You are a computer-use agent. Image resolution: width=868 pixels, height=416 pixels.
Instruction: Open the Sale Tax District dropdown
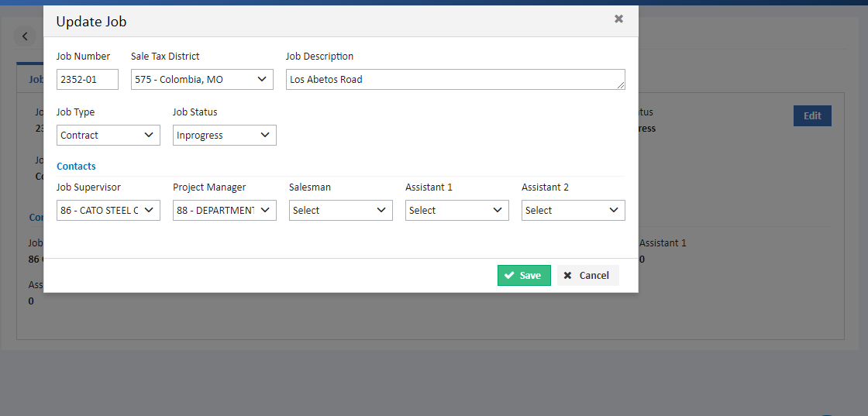[202, 80]
